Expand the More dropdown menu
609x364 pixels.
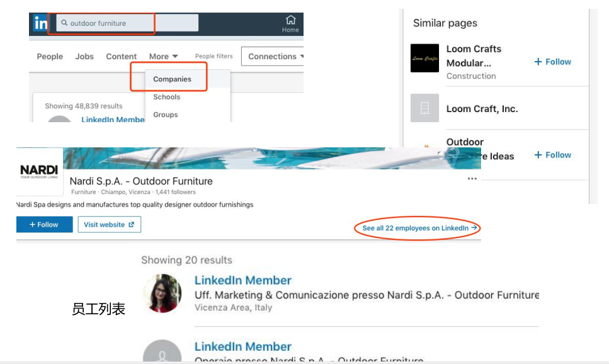tap(162, 56)
